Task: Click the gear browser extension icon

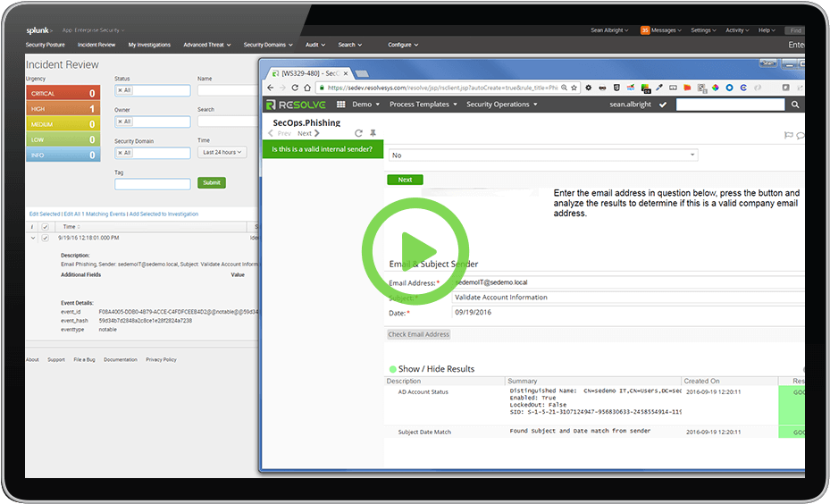Action: pos(588,88)
